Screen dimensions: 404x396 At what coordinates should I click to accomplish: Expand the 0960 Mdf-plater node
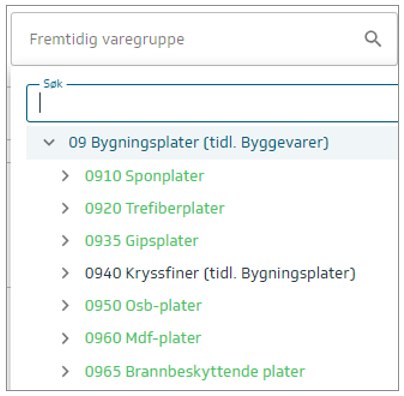pos(65,338)
